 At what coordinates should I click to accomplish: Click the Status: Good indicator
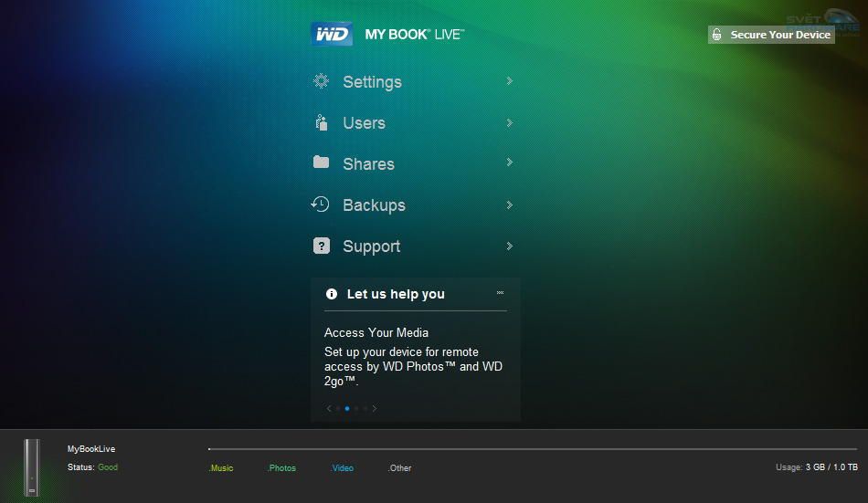coord(92,467)
